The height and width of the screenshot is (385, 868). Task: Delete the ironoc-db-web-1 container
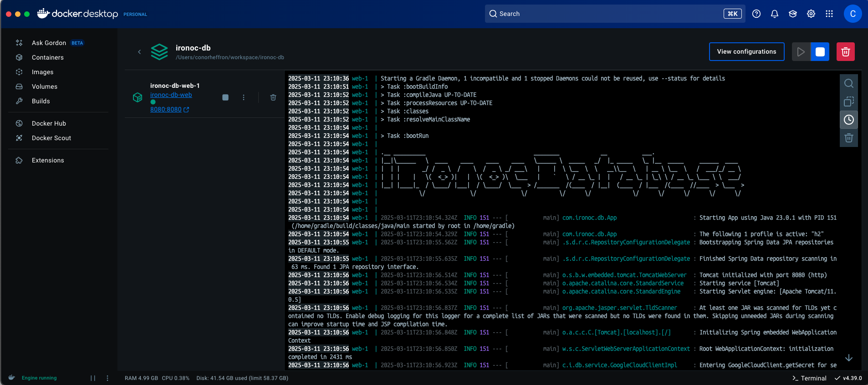pyautogui.click(x=273, y=97)
